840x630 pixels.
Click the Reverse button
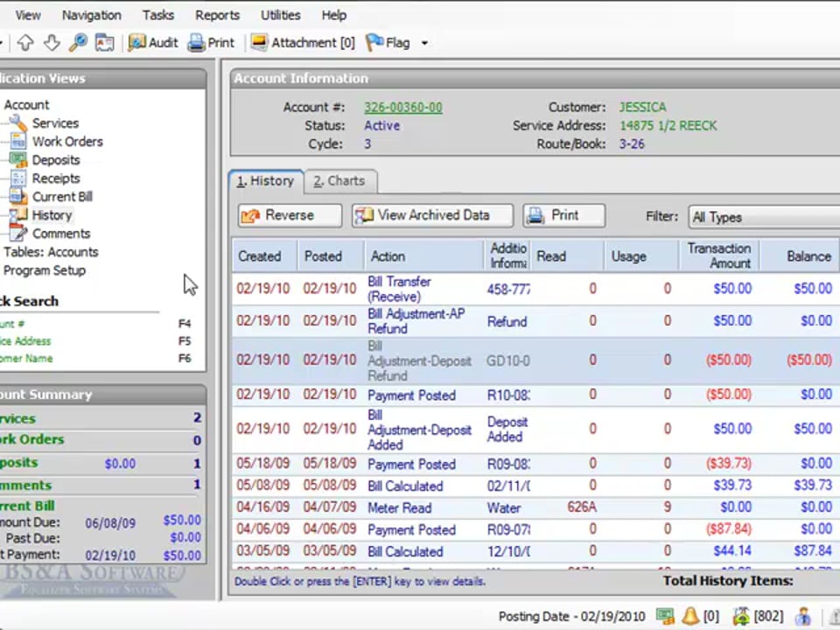click(290, 215)
